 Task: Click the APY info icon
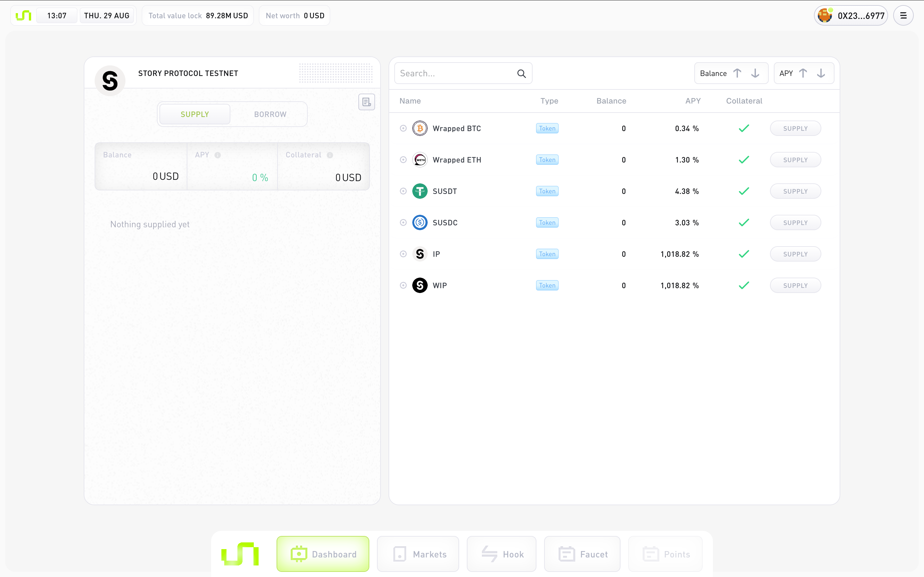click(218, 155)
